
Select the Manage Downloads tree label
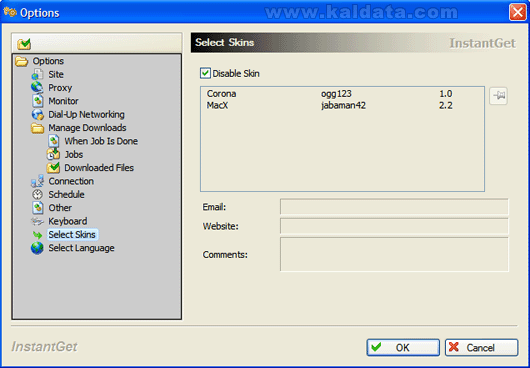[87, 128]
